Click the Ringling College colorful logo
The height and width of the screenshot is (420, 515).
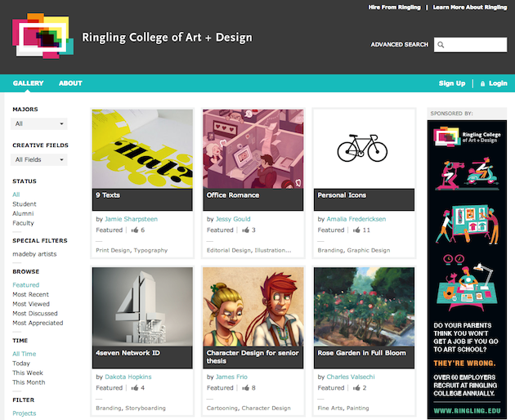tap(43, 36)
